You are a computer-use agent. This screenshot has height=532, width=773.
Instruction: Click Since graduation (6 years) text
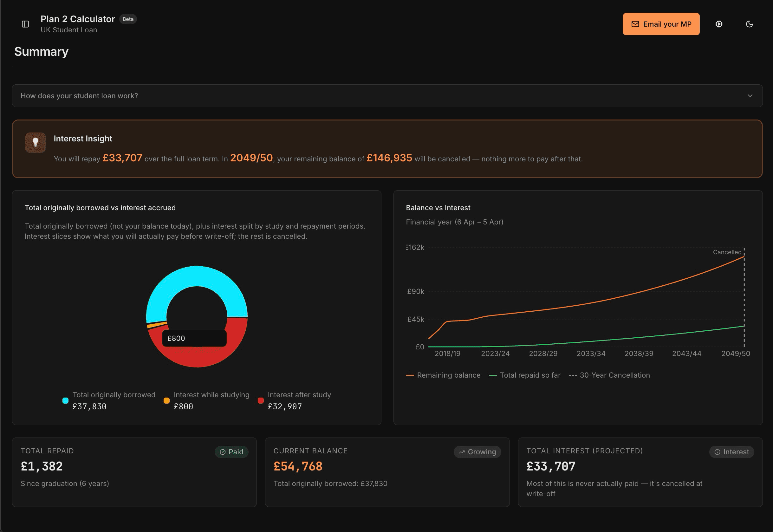(x=65, y=484)
